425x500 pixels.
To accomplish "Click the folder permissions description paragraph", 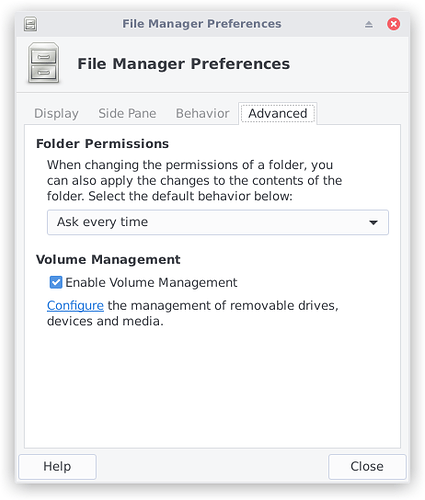I will [194, 180].
